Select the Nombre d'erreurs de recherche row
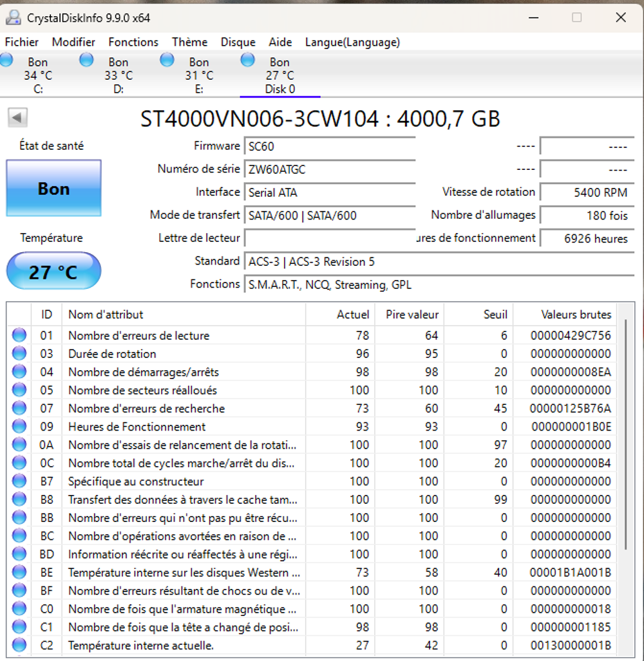 tap(312, 408)
